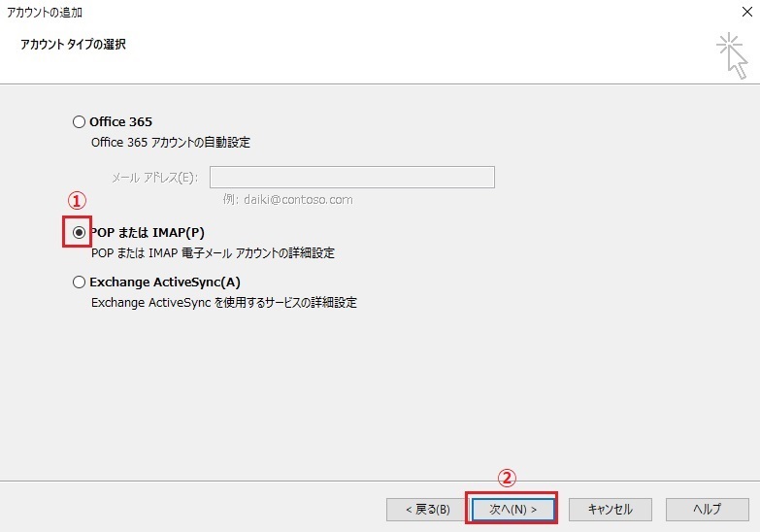760x532 pixels.
Task: Click the メール アドレス(E): label
Action: [x=154, y=178]
